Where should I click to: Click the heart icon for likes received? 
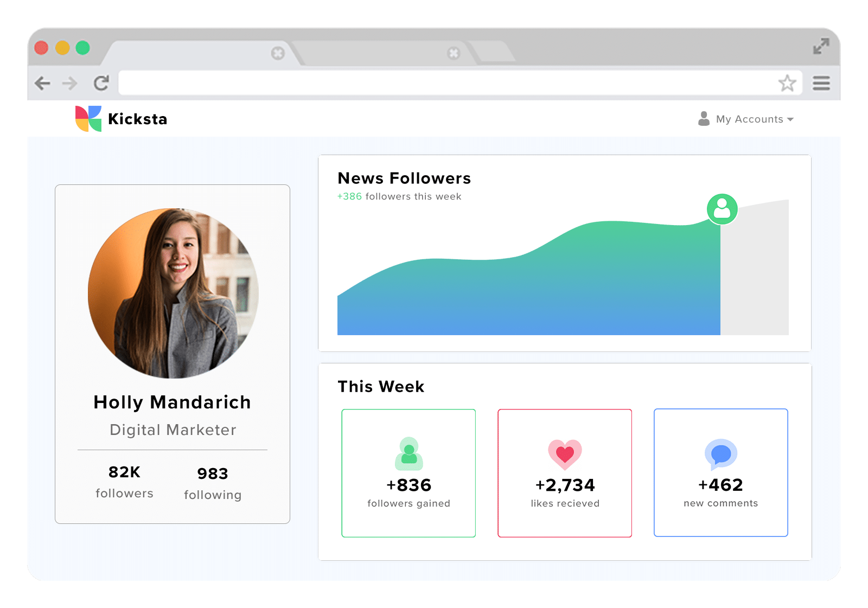565,455
